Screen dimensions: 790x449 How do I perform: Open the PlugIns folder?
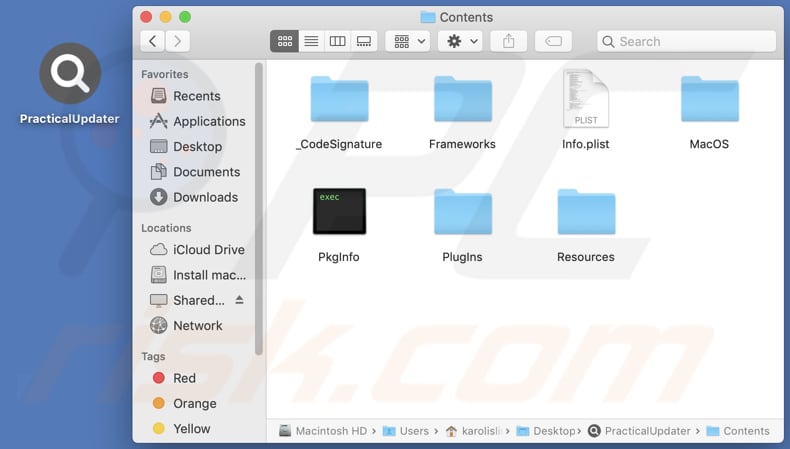(x=462, y=212)
